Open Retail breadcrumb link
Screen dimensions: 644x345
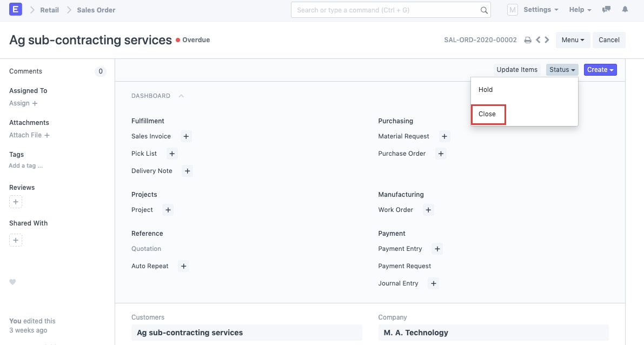pos(50,10)
